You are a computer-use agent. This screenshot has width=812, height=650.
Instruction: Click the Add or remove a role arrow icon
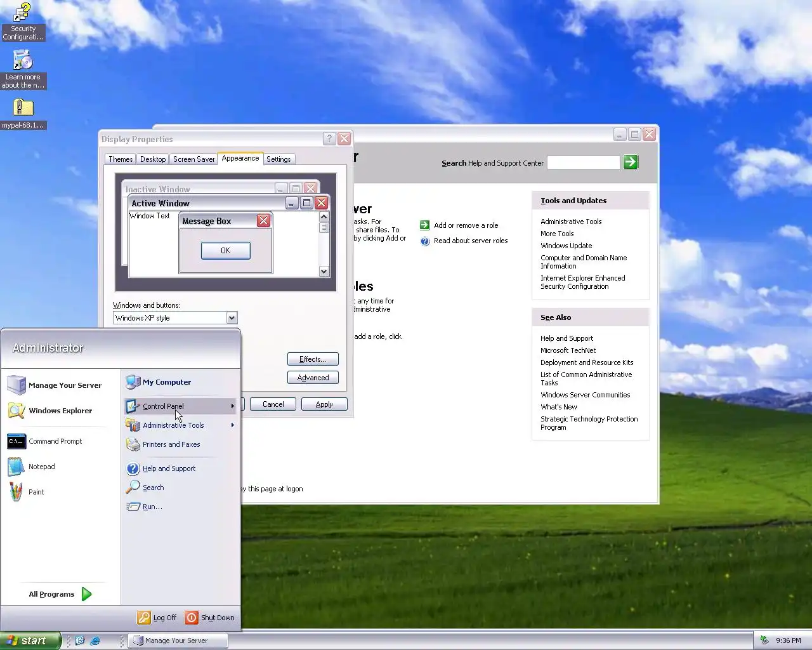pos(425,225)
